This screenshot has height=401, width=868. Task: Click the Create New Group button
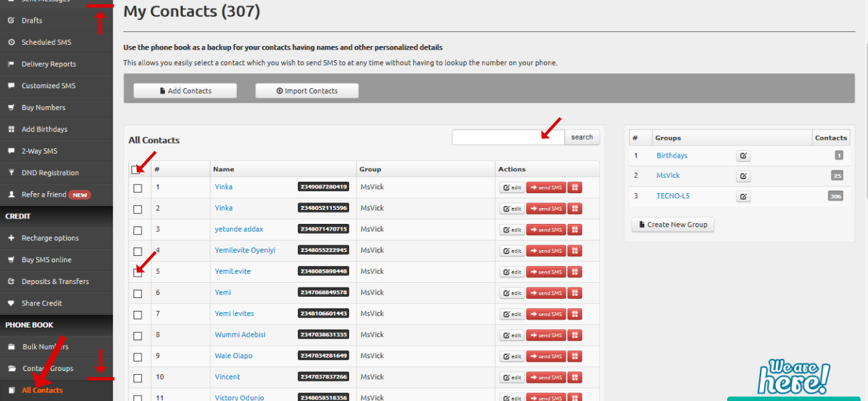pyautogui.click(x=672, y=225)
